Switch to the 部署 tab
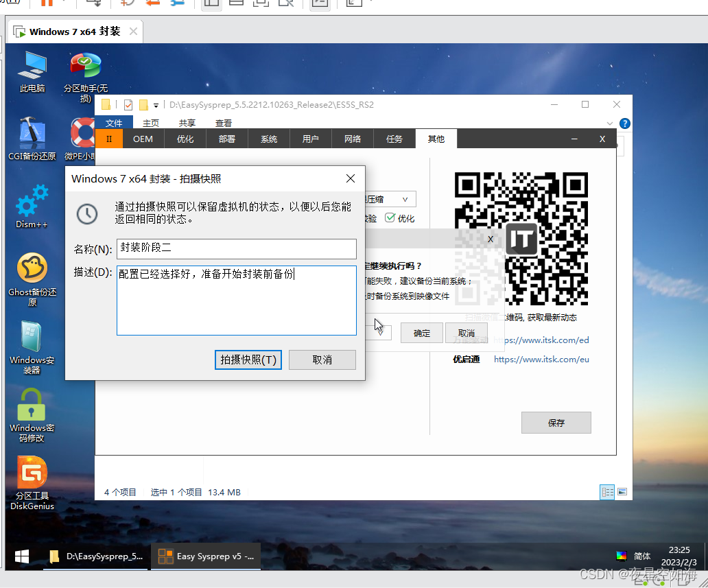 226,139
